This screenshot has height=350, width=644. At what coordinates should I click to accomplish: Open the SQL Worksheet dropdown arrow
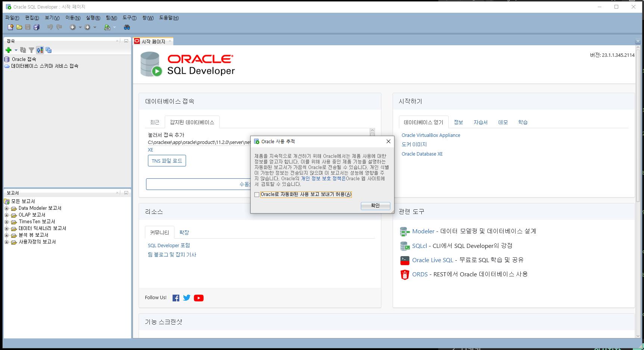point(114,27)
